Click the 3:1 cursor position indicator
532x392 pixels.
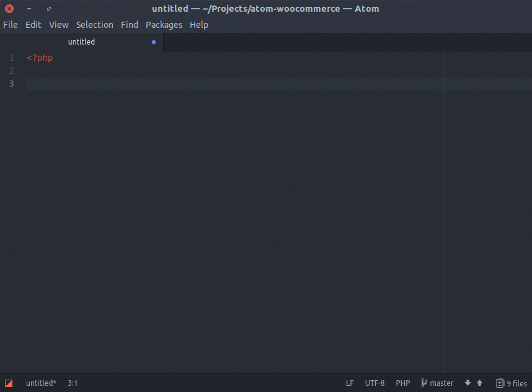point(73,383)
